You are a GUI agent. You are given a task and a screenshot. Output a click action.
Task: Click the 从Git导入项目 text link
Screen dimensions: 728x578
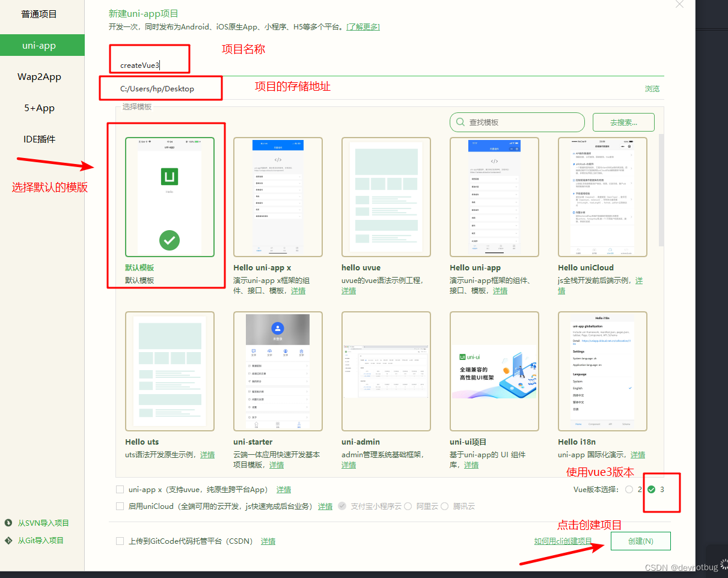click(40, 541)
